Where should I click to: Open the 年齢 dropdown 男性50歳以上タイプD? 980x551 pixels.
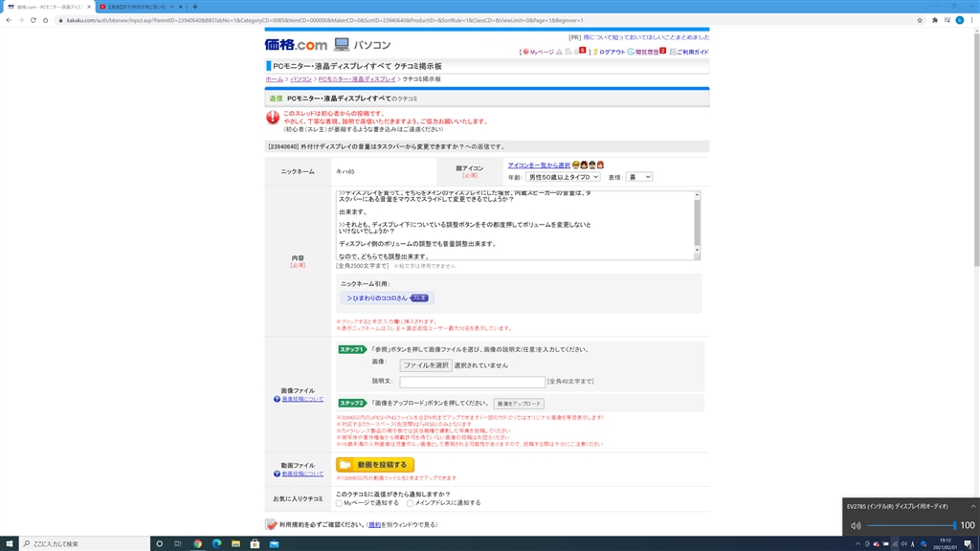pyautogui.click(x=563, y=177)
